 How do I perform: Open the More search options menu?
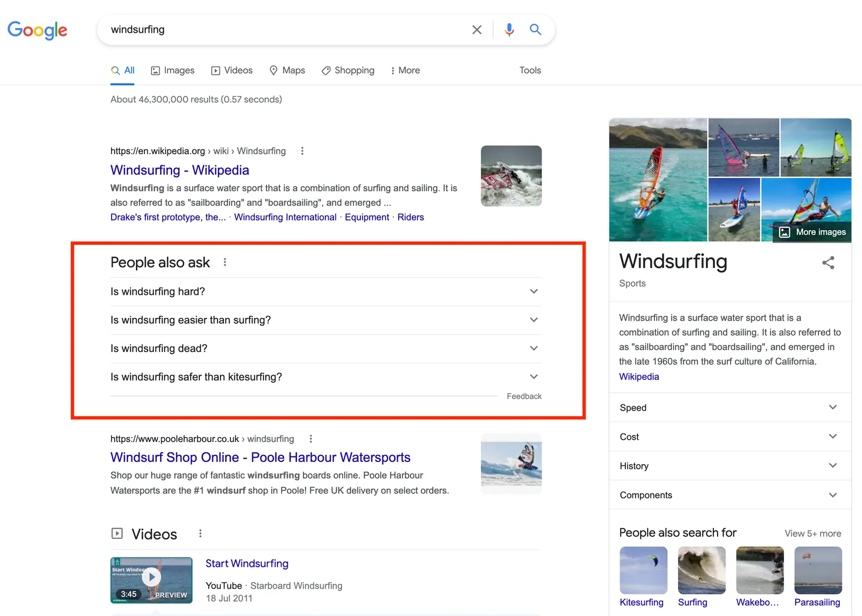[405, 71]
